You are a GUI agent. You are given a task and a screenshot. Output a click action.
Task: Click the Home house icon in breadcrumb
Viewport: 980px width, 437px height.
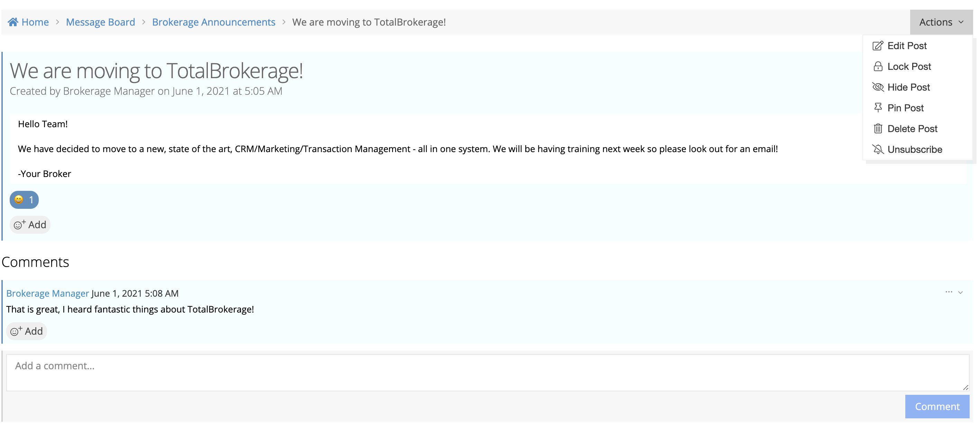(13, 22)
